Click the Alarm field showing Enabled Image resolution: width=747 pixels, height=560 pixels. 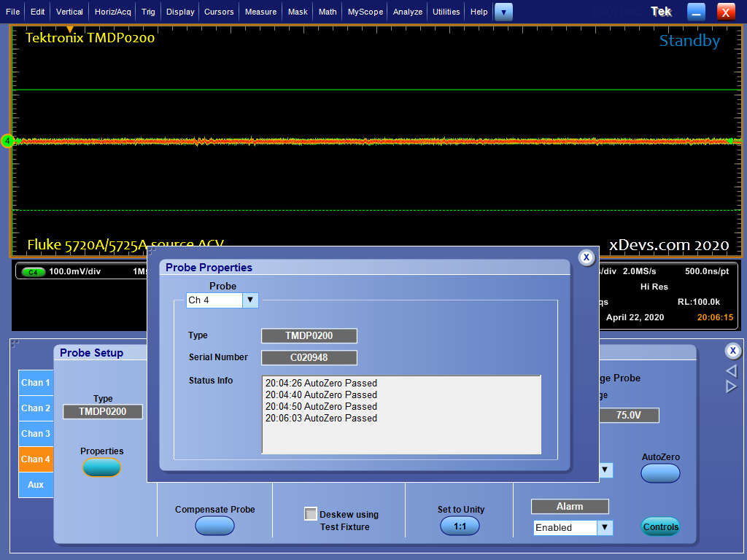coord(565,528)
